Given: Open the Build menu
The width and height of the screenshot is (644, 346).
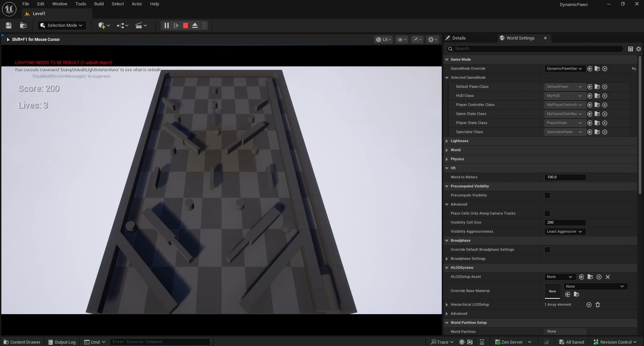Looking at the screenshot, I should pos(99,4).
